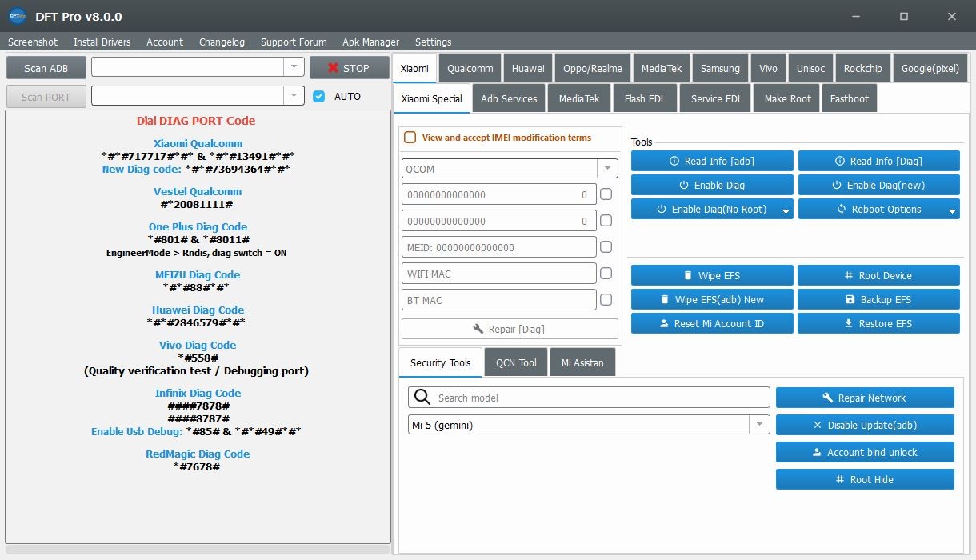Screen dimensions: 976x560
Task: Switch to the Huawei tab
Action: click(528, 68)
